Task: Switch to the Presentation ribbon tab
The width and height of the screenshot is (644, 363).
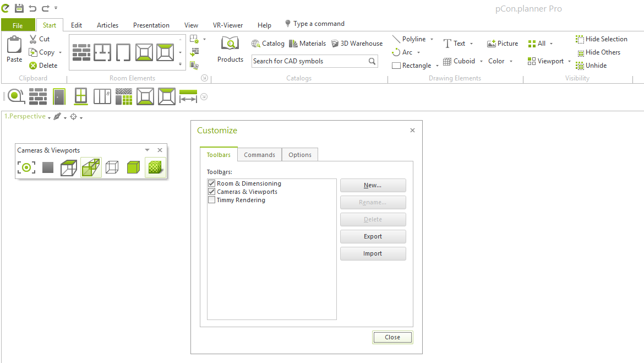Action: 151,25
